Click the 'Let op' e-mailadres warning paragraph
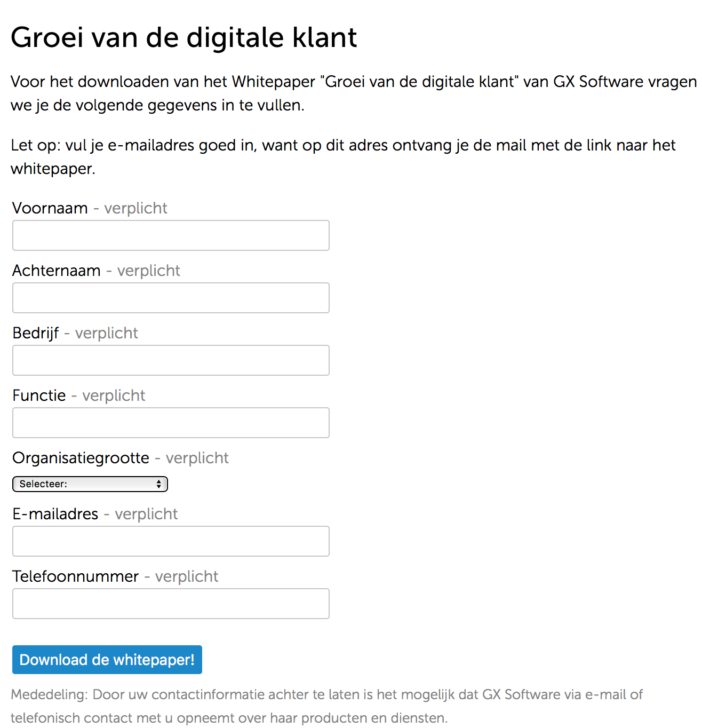The image size is (702, 728). (x=343, y=156)
